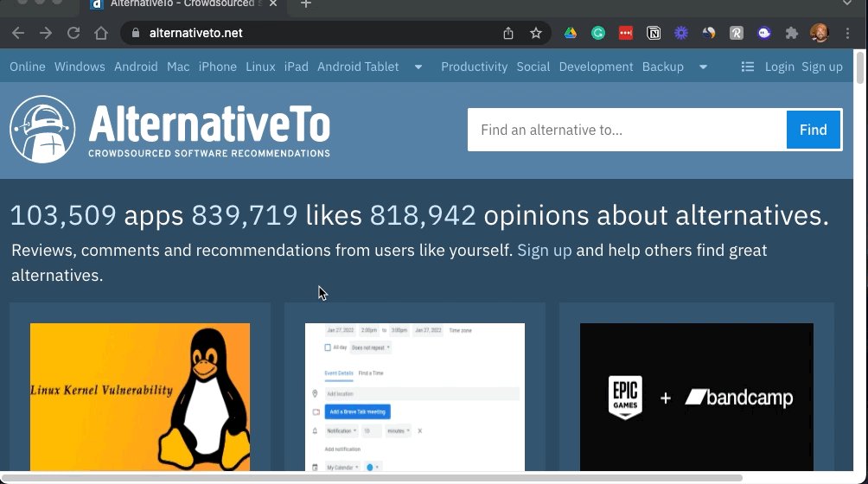Click the share icon in address bar
The width and height of the screenshot is (868, 484).
coord(508,33)
